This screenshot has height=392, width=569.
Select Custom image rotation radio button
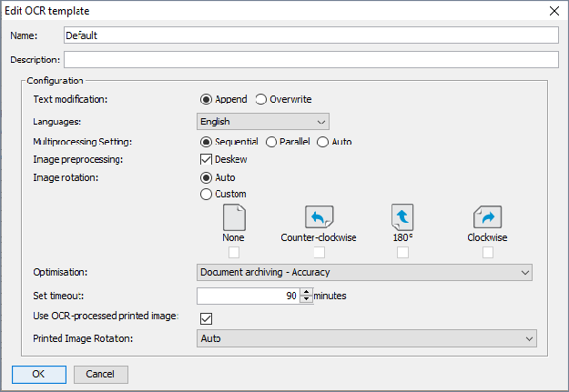pos(206,194)
